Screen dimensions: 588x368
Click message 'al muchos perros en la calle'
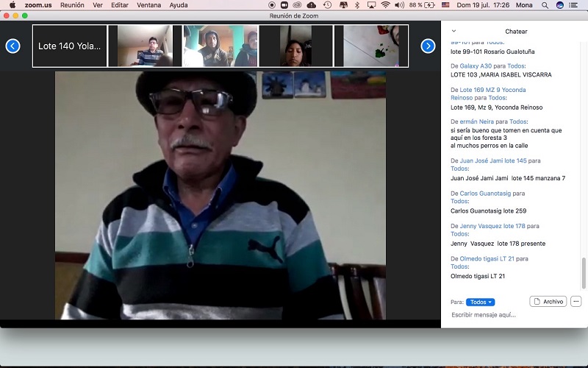point(489,145)
